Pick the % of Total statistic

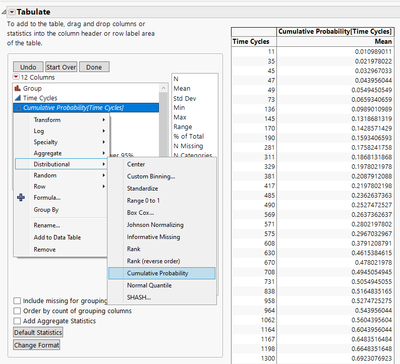point(188,136)
